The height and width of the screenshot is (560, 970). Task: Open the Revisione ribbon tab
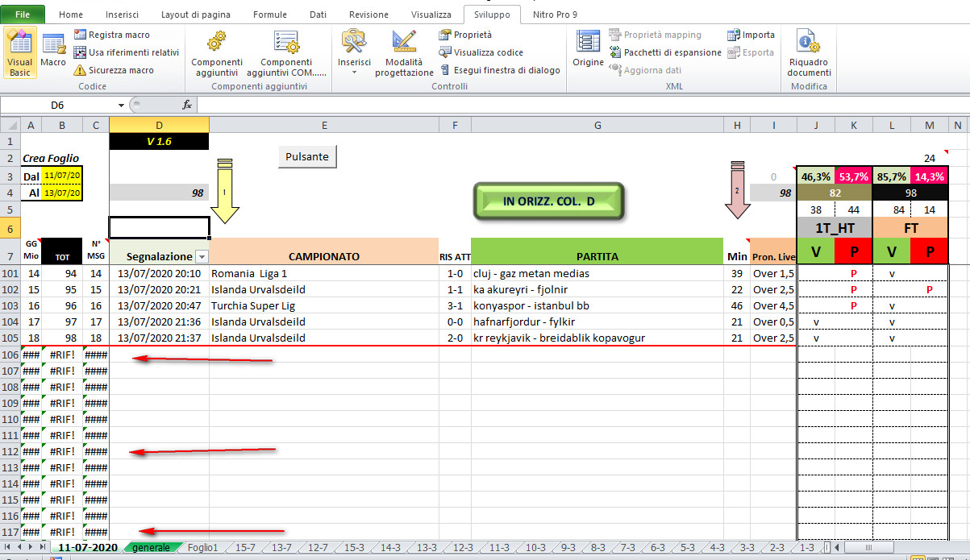368,15
